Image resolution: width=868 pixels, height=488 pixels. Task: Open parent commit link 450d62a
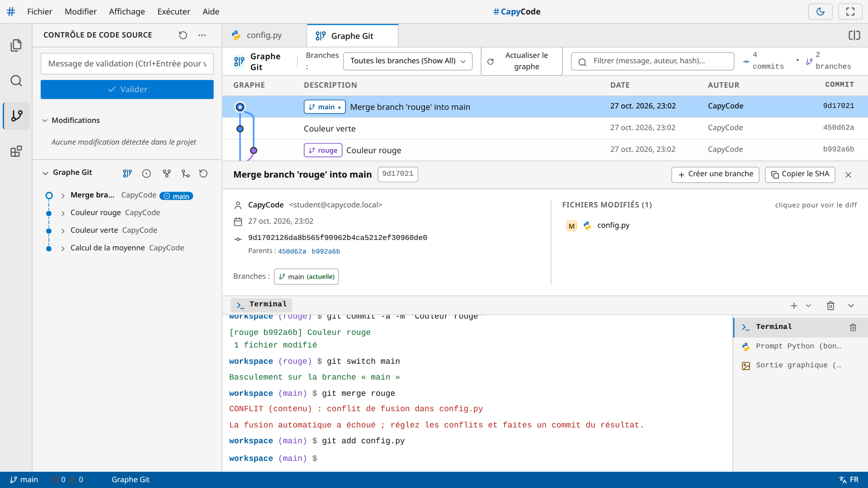[292, 252]
